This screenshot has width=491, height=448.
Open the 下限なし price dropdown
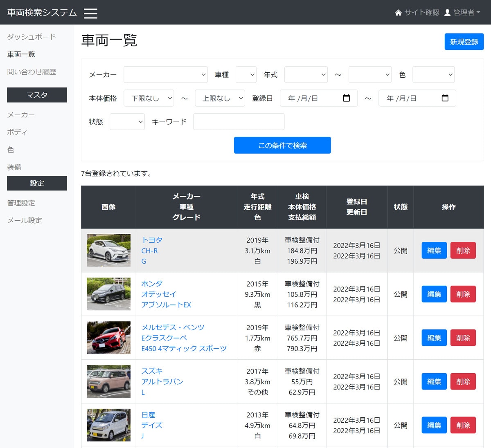point(149,98)
